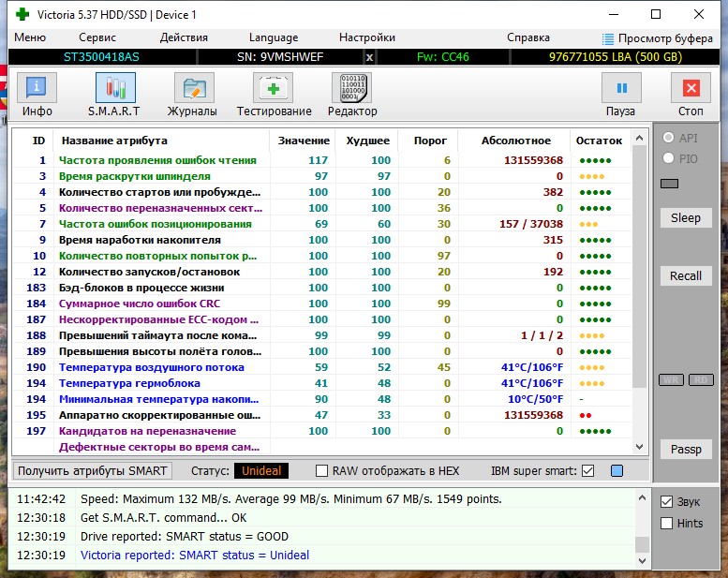This screenshot has width=728, height=578.
Task: Select row Частота проявления ошибок чтения
Action: 321,160
